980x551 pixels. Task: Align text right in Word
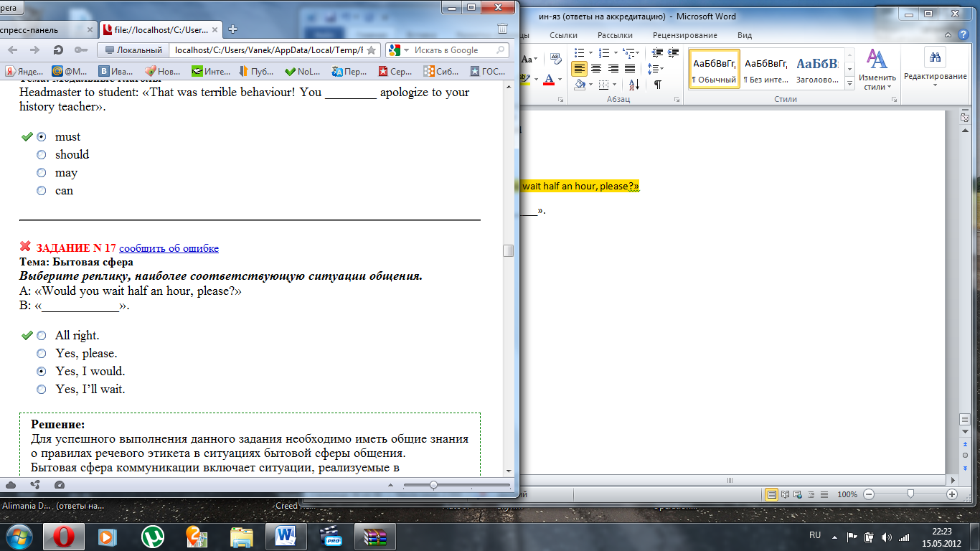(x=613, y=69)
